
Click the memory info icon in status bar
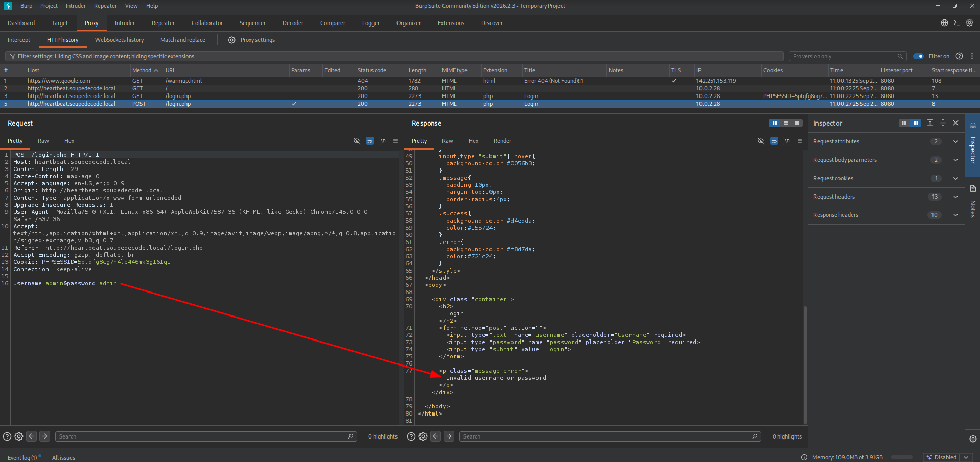pos(804,457)
